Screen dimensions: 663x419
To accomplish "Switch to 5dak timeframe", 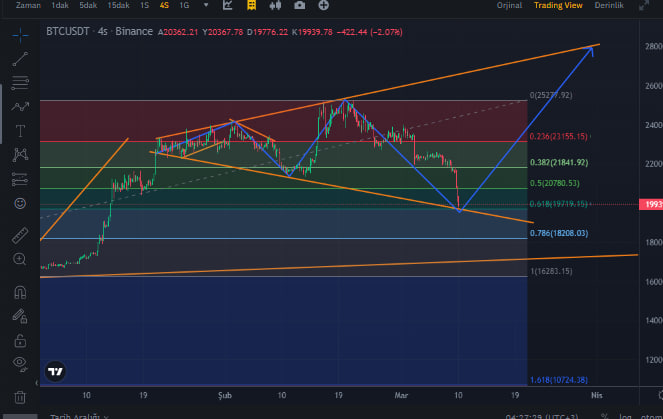I will click(88, 5).
